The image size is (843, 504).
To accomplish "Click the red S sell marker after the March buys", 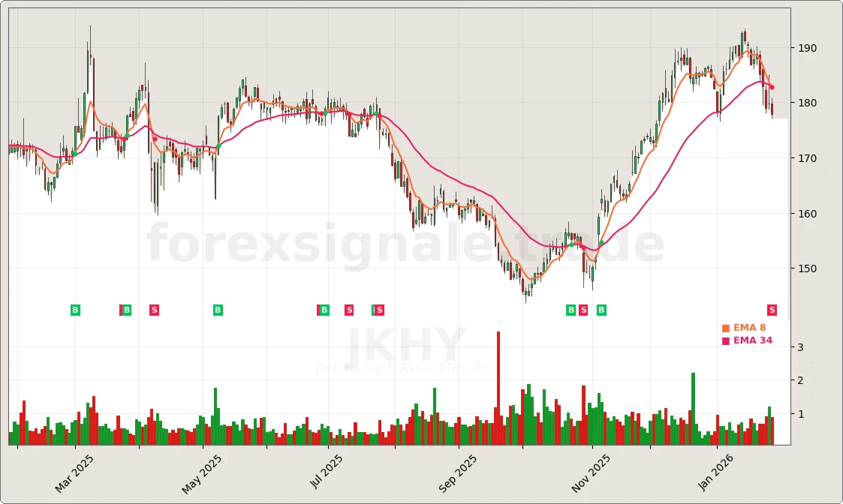I will [154, 310].
